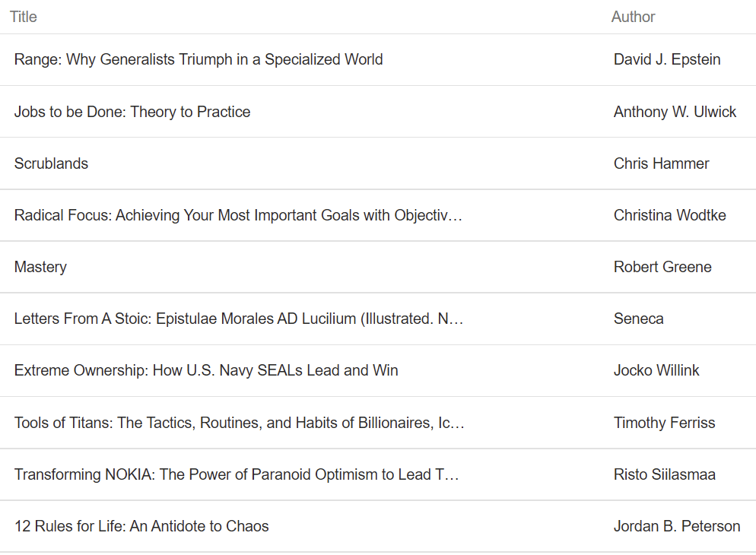Select author Robert Greene
This screenshot has width=756, height=555.
pyautogui.click(x=662, y=267)
